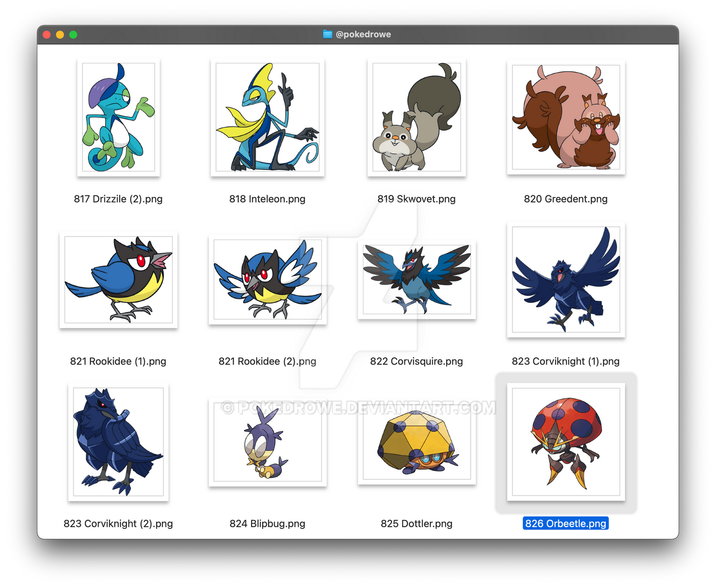716x588 pixels.
Task: Select the 826 Orbeetle image thumbnail
Action: [x=566, y=442]
